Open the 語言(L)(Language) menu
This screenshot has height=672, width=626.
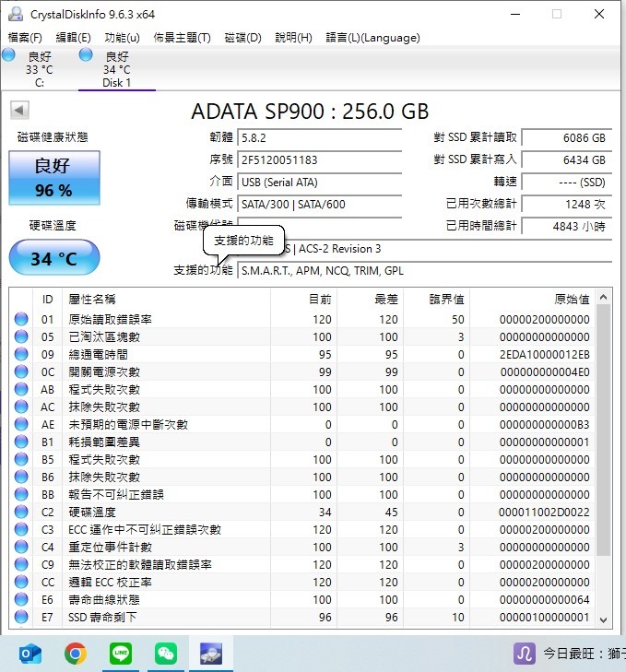coord(373,38)
